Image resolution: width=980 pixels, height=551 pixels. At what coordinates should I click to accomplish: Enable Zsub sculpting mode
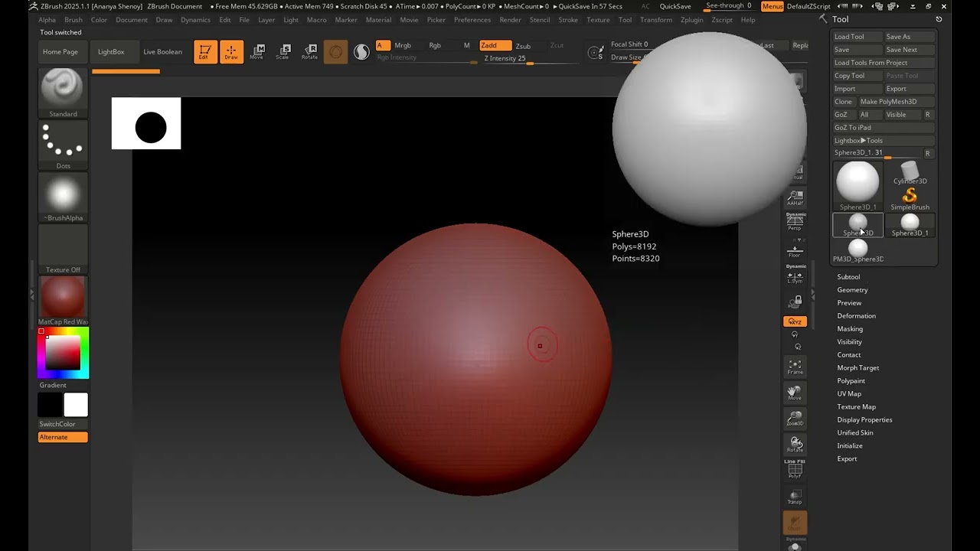tap(523, 46)
